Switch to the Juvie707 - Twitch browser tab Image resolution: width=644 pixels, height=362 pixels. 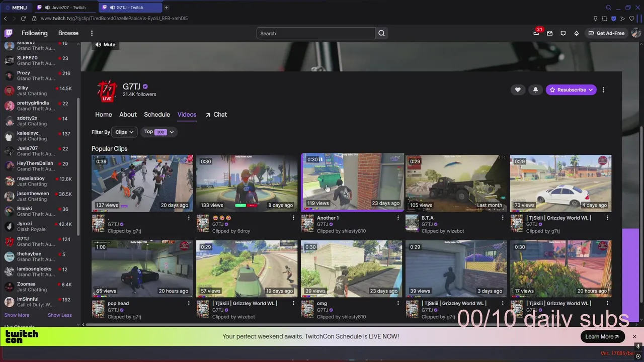(x=64, y=8)
